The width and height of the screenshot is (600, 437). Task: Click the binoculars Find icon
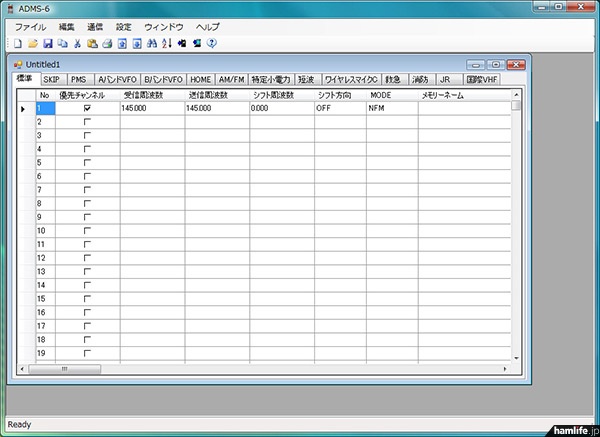[152, 44]
